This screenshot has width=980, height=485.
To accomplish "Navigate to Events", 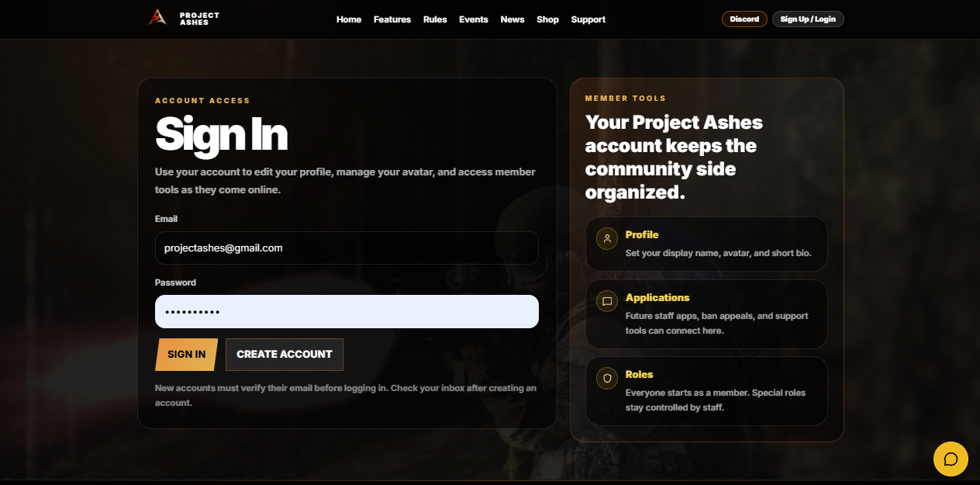I will (x=474, y=19).
